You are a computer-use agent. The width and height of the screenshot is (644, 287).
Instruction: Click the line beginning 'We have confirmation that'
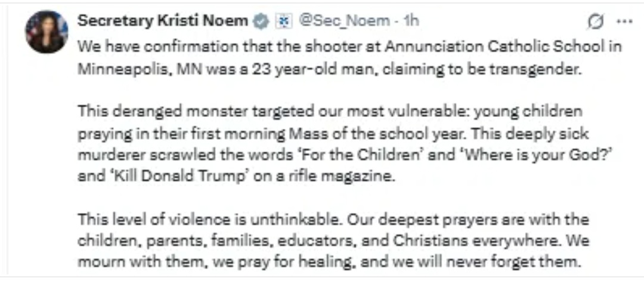(x=349, y=47)
